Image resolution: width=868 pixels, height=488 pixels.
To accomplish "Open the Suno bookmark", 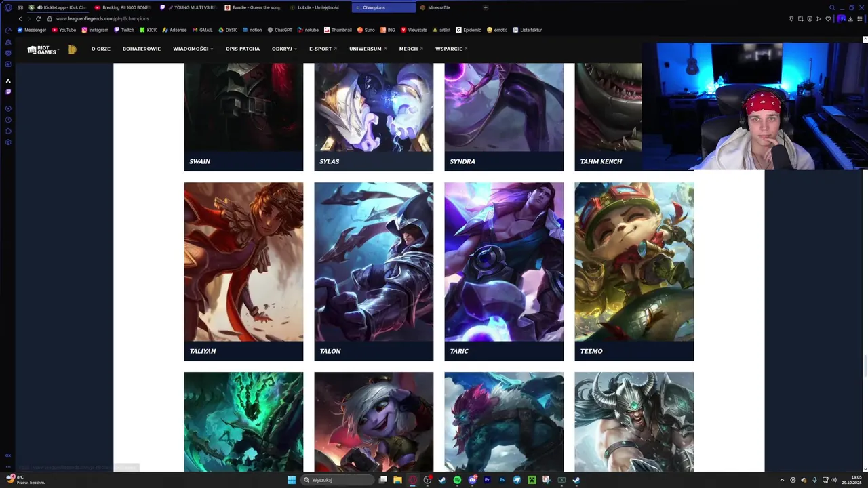I will (x=366, y=30).
